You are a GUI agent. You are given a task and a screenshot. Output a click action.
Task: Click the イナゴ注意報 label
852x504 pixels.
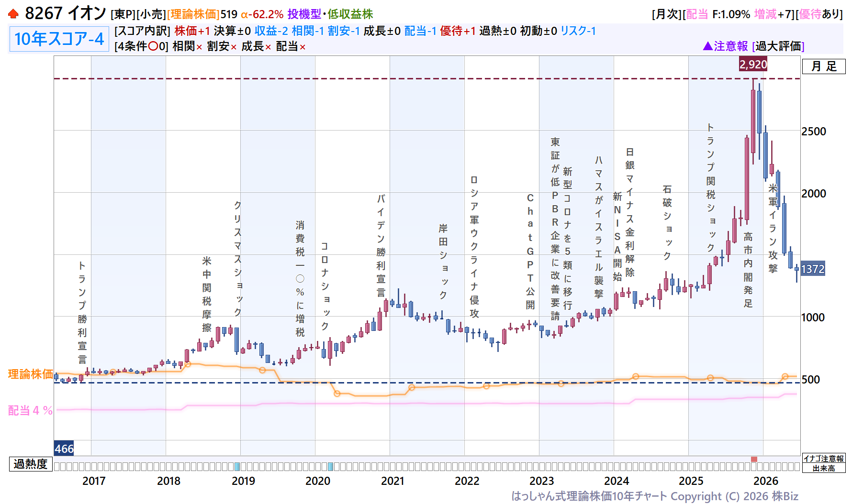coord(824,458)
